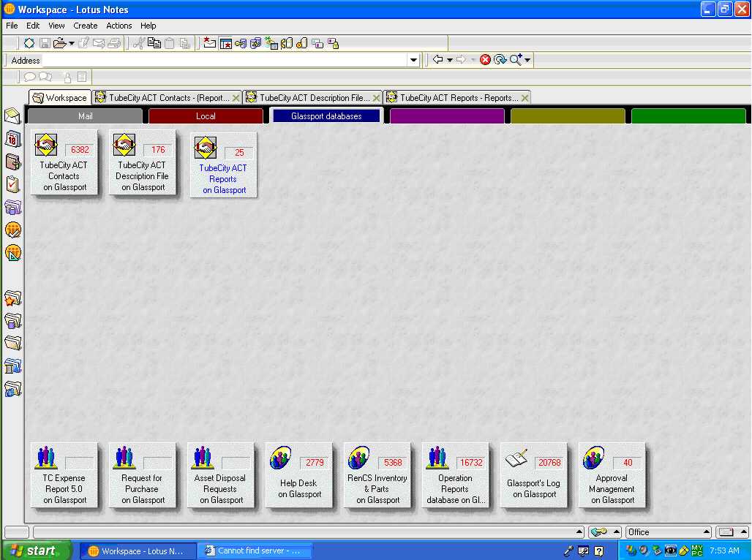Open the Actions menu
Screen dimensions: 752x560
tap(119, 26)
